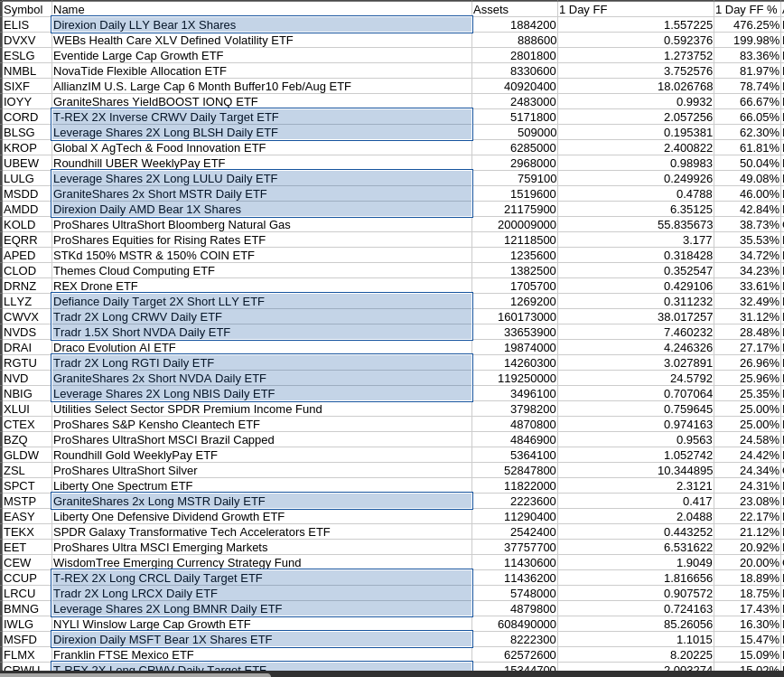Select AllianzIM U.S. Large Cap 6 Month Buffer10 cell
Screen dimensions: 784x677
coord(262,87)
